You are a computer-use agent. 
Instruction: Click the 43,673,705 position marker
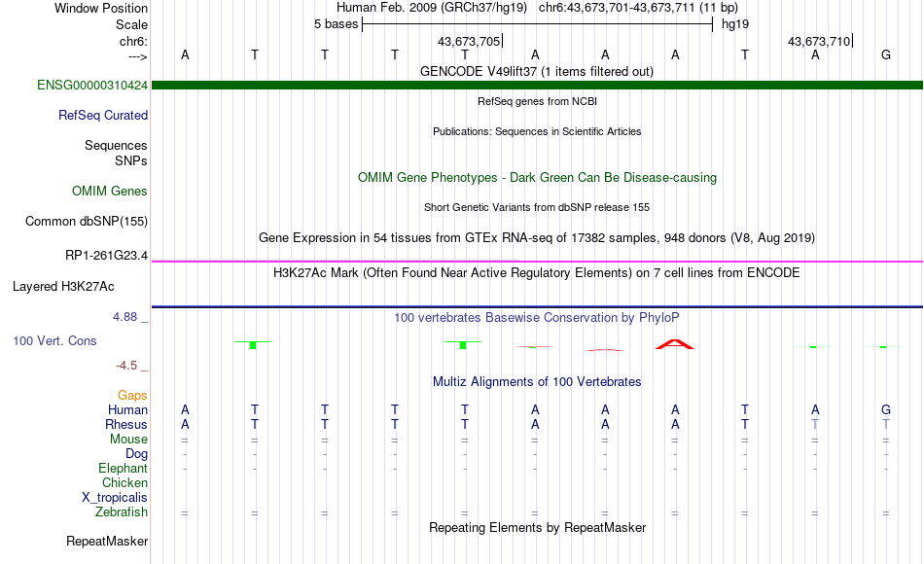tap(470, 41)
